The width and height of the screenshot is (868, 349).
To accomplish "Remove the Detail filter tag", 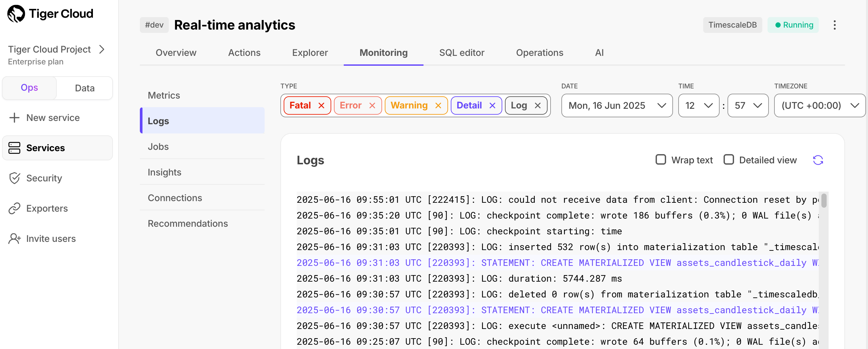I will (x=492, y=105).
